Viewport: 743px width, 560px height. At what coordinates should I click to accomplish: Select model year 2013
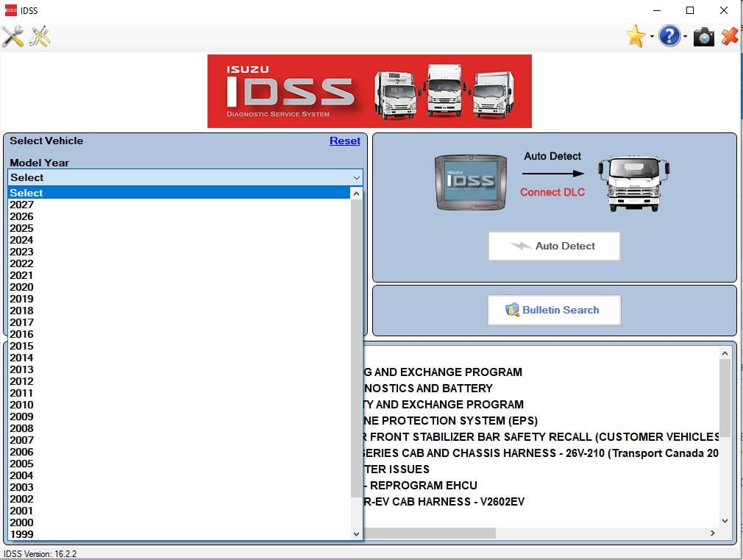pos(179,369)
